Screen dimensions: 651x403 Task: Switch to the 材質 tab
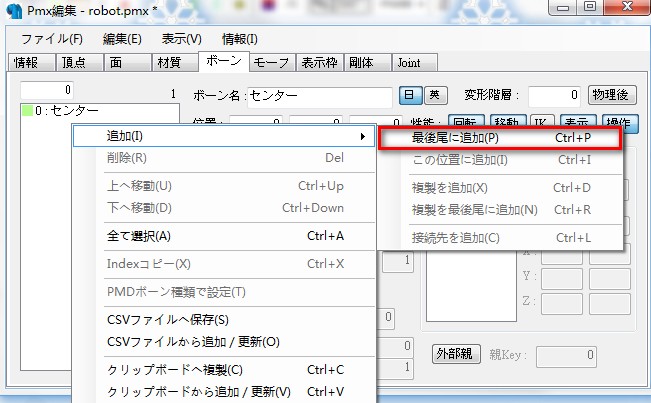pos(175,63)
